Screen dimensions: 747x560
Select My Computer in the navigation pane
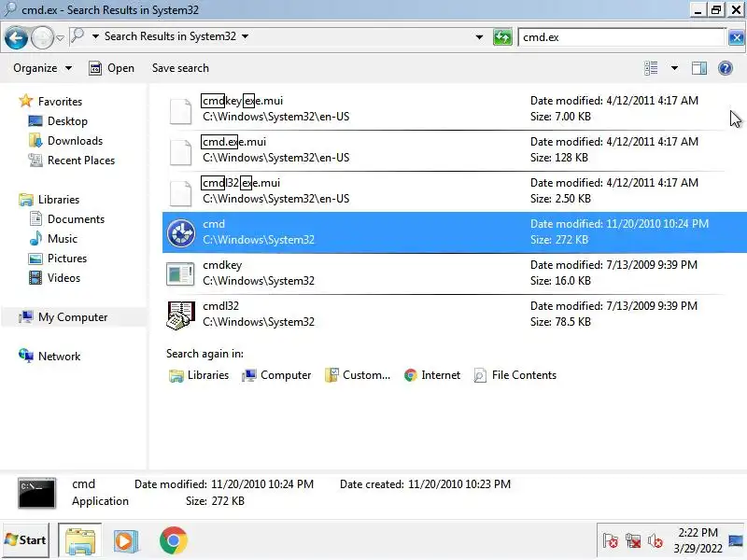[63, 316]
